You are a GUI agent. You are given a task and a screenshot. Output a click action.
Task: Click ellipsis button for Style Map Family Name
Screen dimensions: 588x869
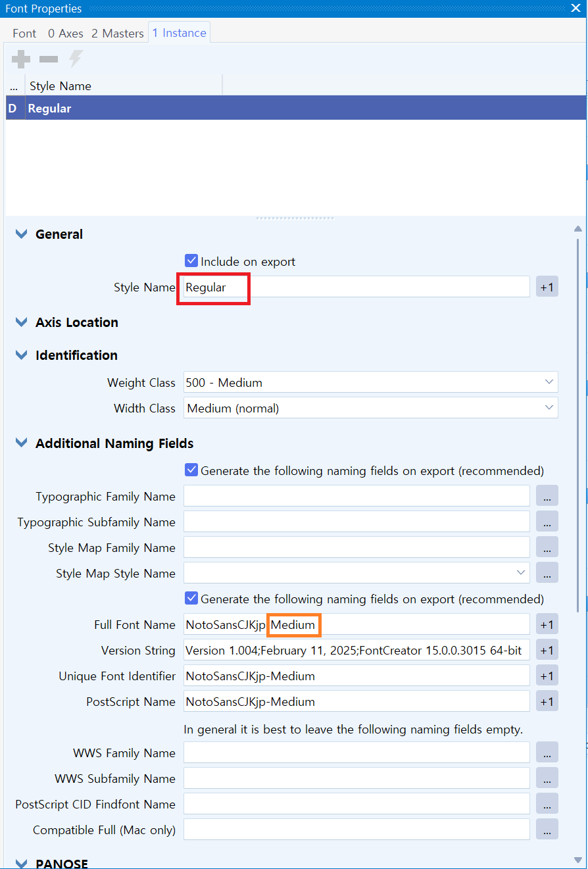(x=547, y=547)
